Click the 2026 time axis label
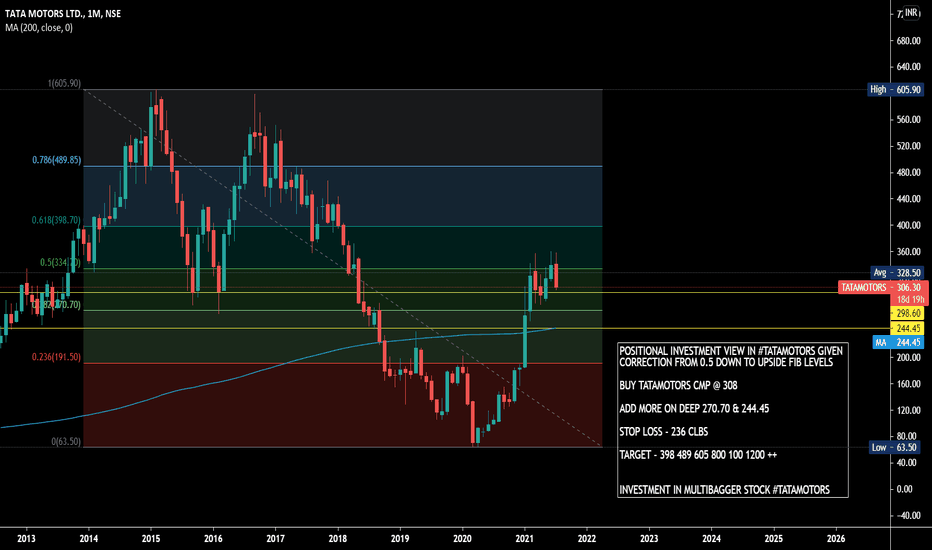Viewport: 932px width, 550px height. point(836,539)
